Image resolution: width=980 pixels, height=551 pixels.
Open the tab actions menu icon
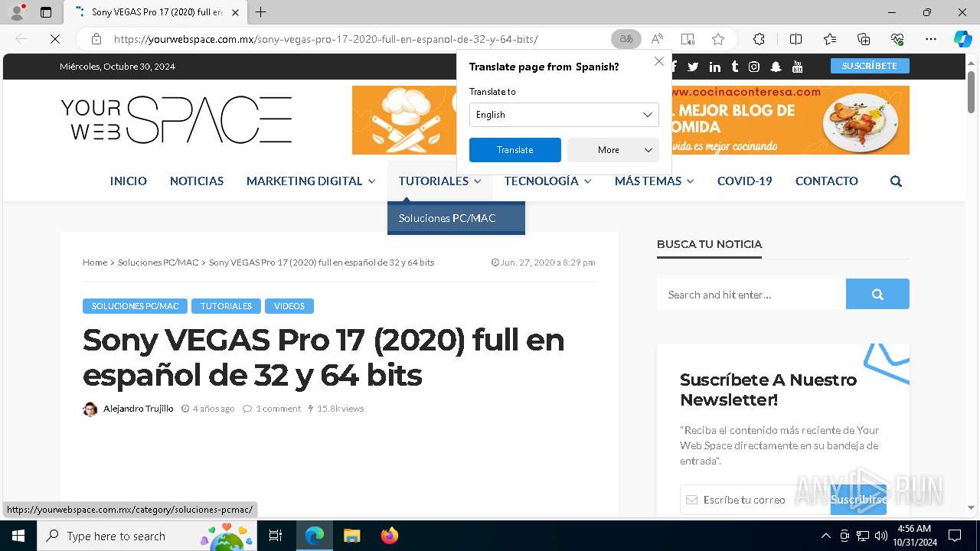(46, 12)
